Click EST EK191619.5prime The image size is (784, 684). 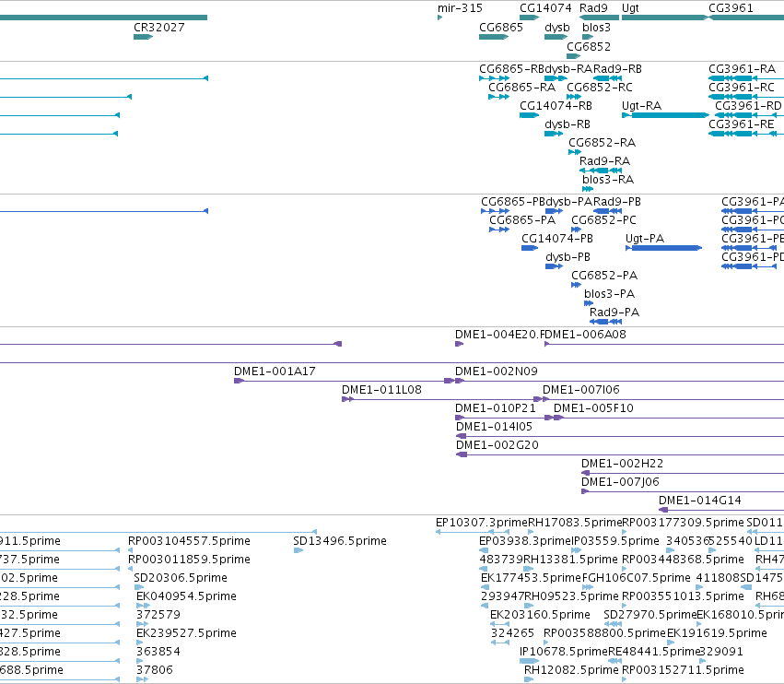coord(672,643)
